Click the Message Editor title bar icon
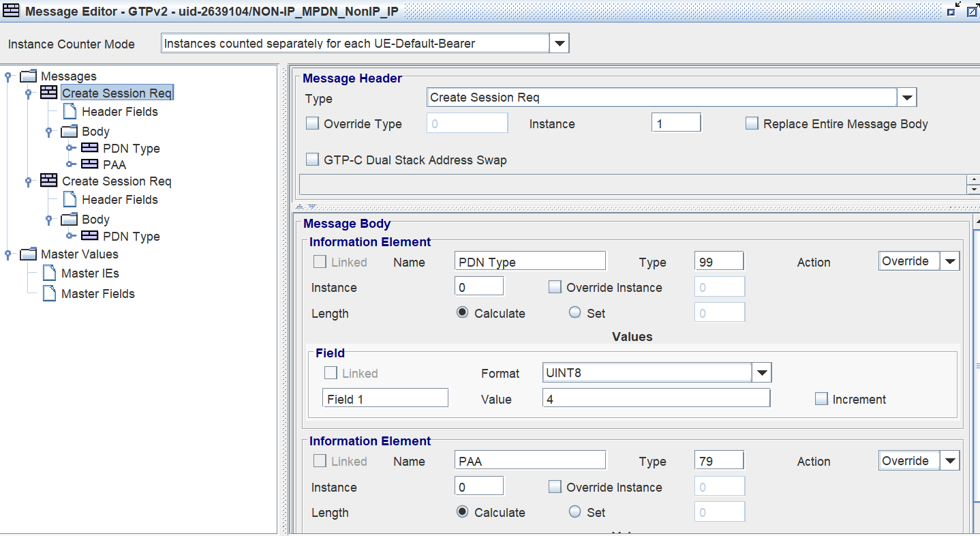This screenshot has height=536, width=980. [x=12, y=11]
